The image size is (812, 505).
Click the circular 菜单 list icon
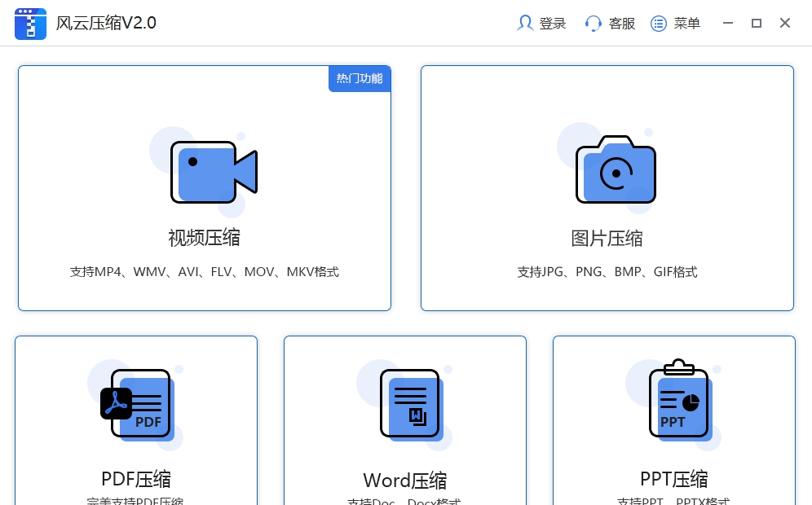click(x=658, y=23)
